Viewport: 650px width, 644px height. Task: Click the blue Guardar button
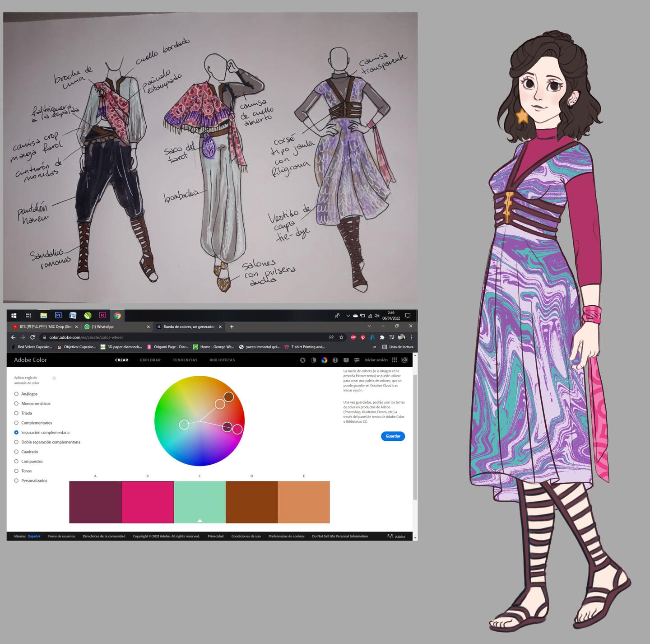(393, 436)
